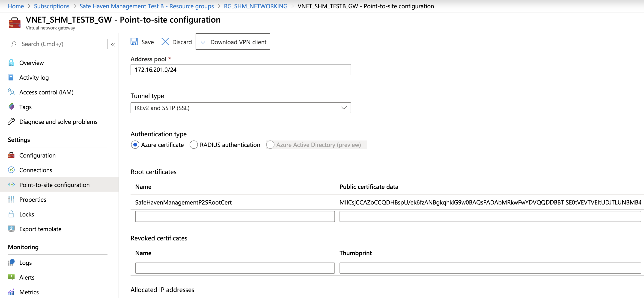Open Metrics monitoring page
Image resolution: width=644 pixels, height=298 pixels.
(29, 292)
